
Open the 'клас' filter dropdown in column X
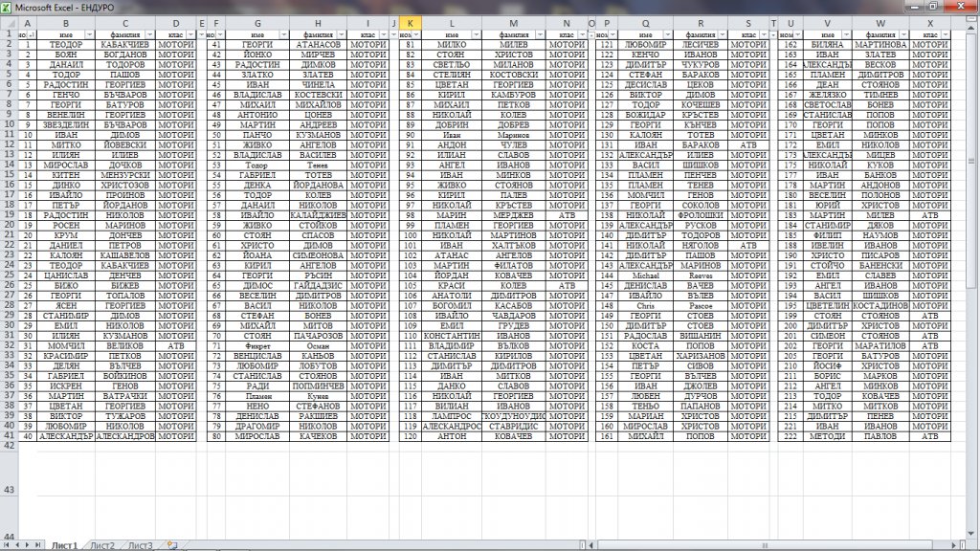coord(945,35)
